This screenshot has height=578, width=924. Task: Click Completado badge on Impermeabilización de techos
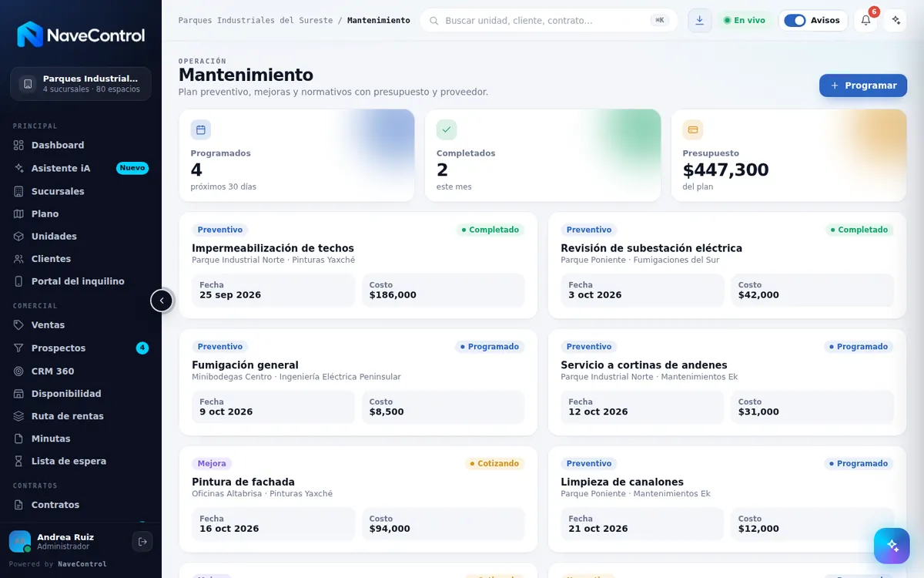click(490, 230)
